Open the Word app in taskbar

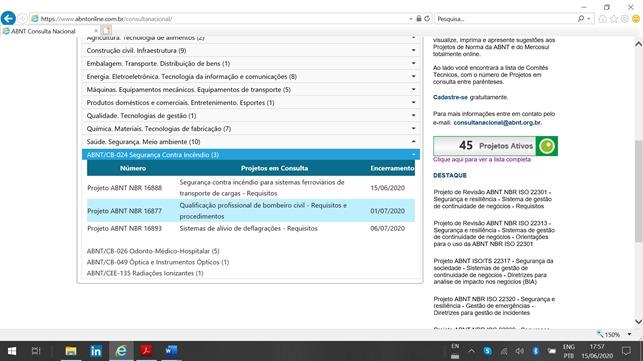point(171,351)
